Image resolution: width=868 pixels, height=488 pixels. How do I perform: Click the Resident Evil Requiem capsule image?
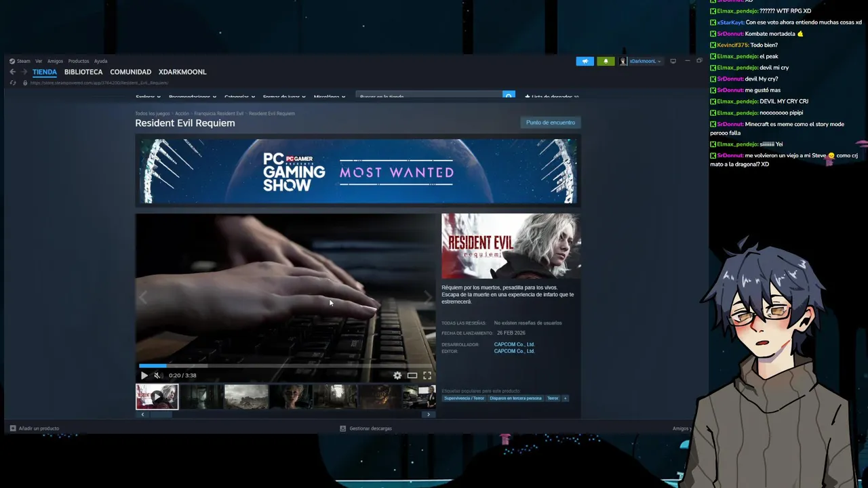(x=511, y=246)
